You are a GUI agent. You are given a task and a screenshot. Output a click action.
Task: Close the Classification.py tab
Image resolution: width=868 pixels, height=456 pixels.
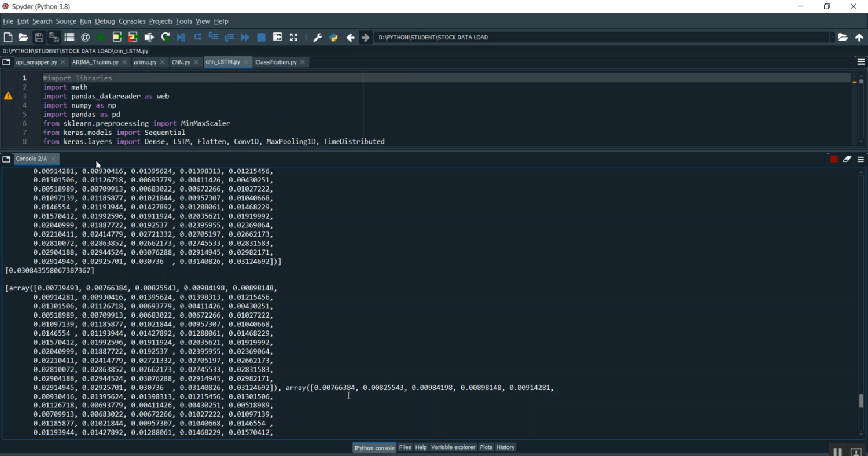303,62
